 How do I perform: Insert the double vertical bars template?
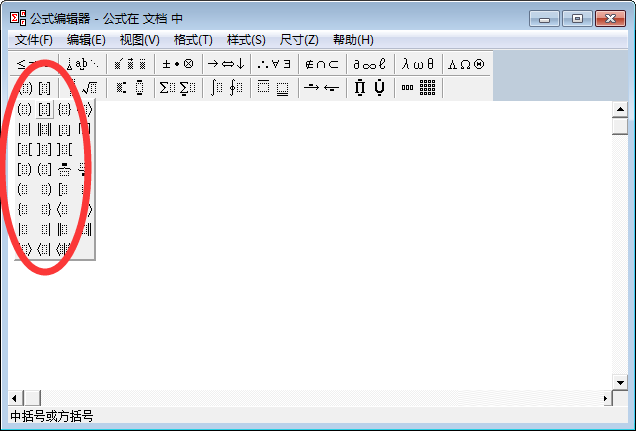pyautogui.click(x=44, y=129)
